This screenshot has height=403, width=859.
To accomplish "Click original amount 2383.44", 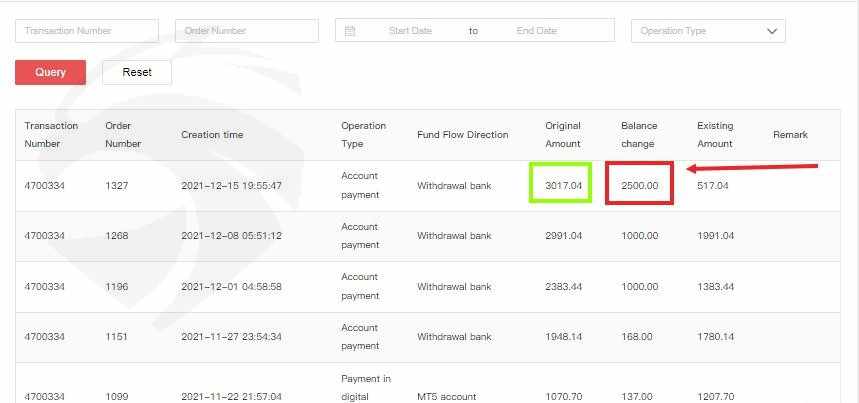I will (x=563, y=287).
